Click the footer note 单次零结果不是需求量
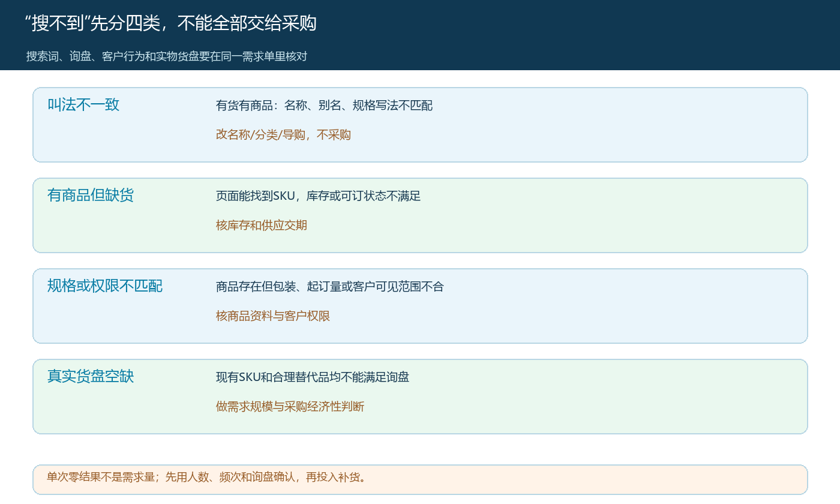 coord(101,478)
